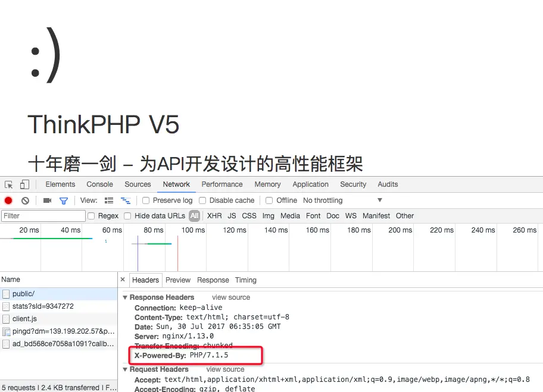Filter requests by WS

click(351, 216)
